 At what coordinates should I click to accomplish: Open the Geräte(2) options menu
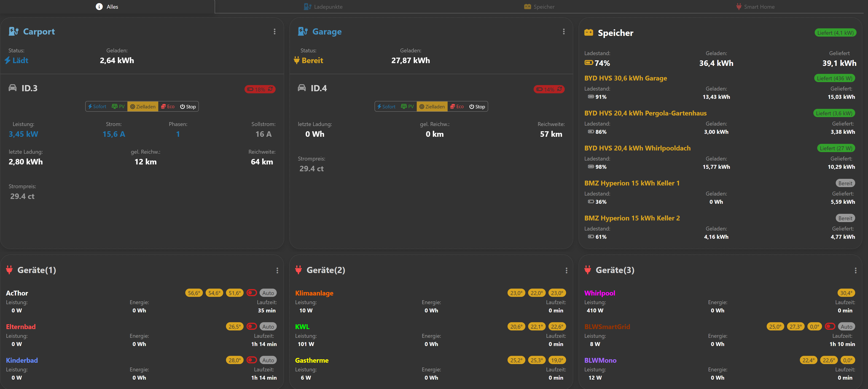566,271
